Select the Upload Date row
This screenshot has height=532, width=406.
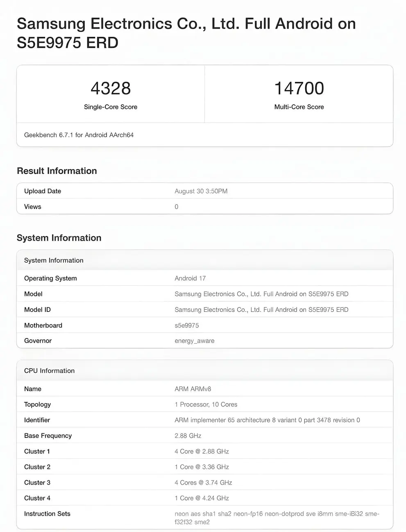205,191
